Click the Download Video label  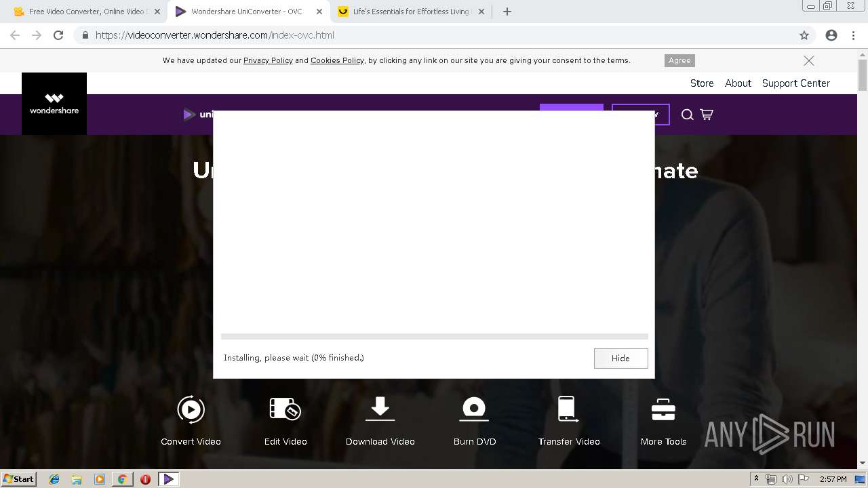click(380, 441)
